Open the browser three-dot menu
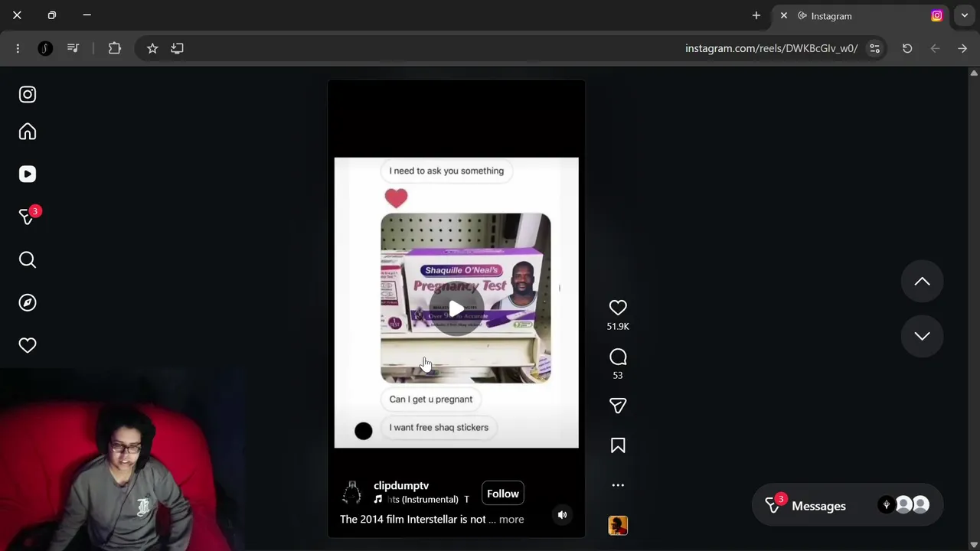This screenshot has height=551, width=980. [18, 48]
